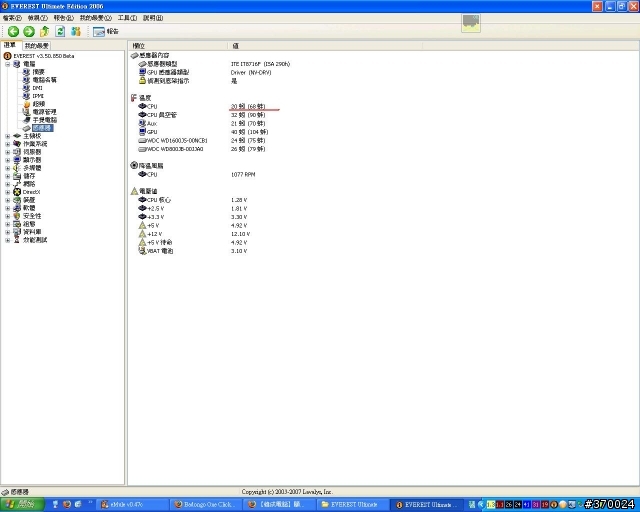Screen dimensions: 640x512
Task: Open the 說明(H) menu
Action: coord(153,18)
